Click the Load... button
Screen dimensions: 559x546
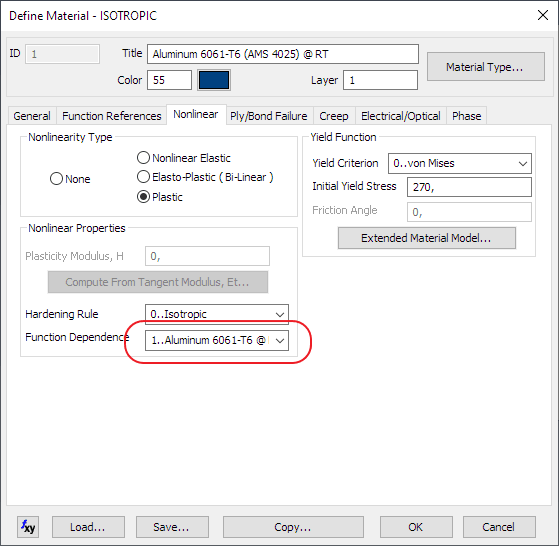pos(88,527)
